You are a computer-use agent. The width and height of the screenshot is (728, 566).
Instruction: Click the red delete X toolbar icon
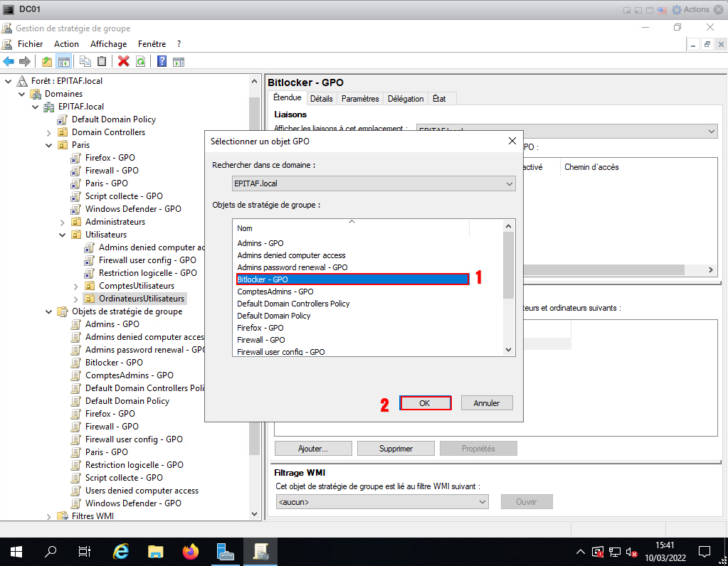coord(124,61)
